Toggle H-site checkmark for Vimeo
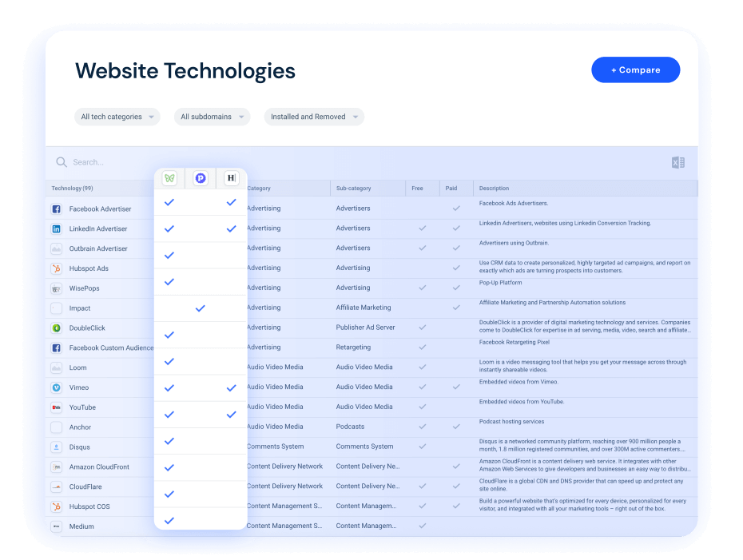The width and height of the screenshot is (743, 560). coord(231,388)
